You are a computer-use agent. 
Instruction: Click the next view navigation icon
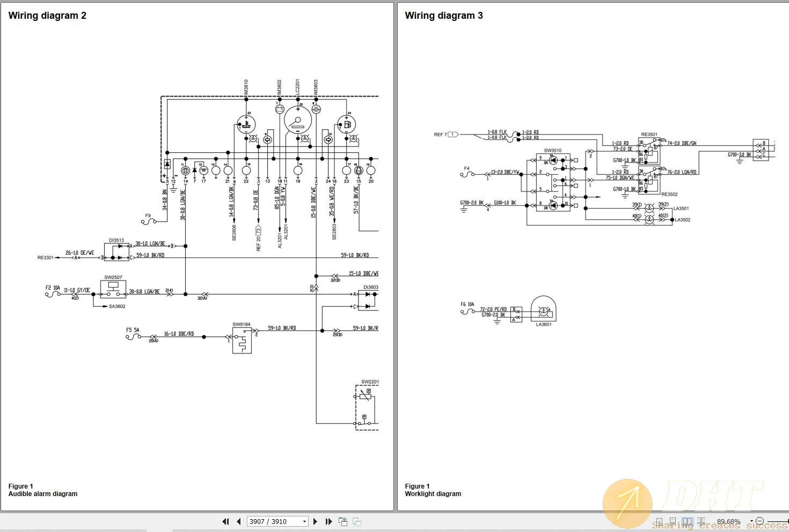(x=357, y=521)
